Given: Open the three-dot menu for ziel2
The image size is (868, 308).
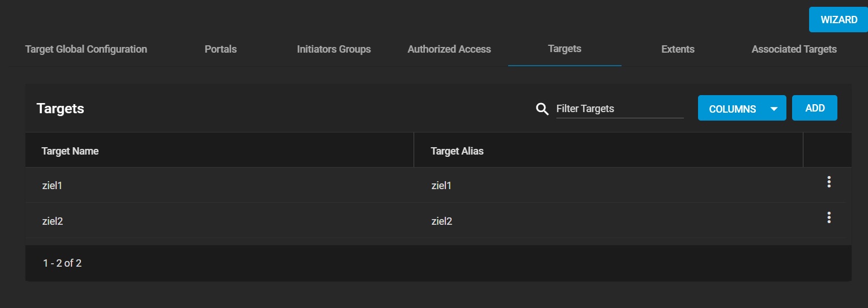Looking at the screenshot, I should pos(828,217).
